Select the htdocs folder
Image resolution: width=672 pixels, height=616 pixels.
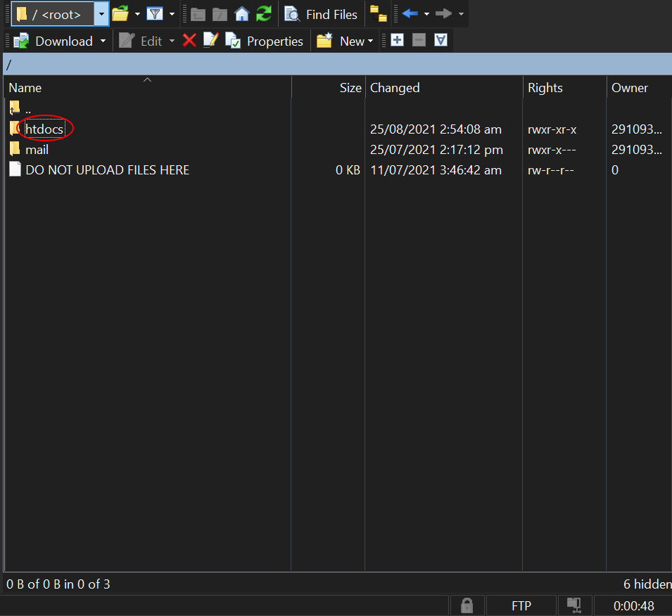point(44,129)
